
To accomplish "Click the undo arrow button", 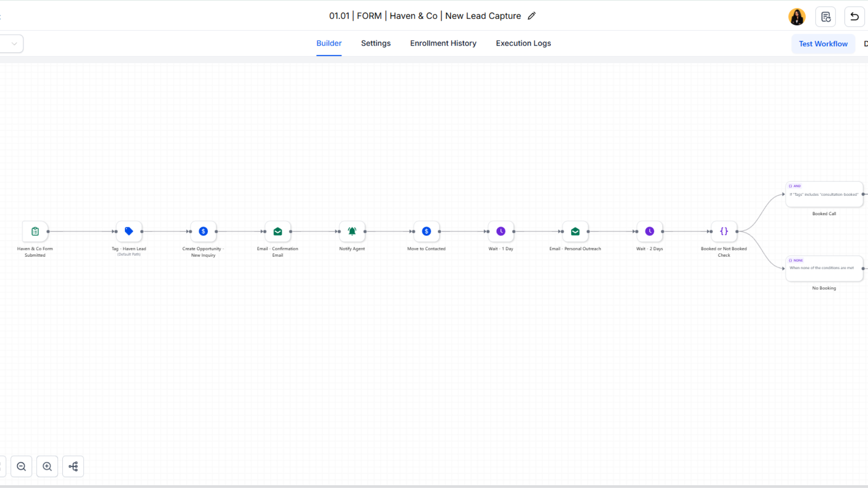I will coord(854,17).
